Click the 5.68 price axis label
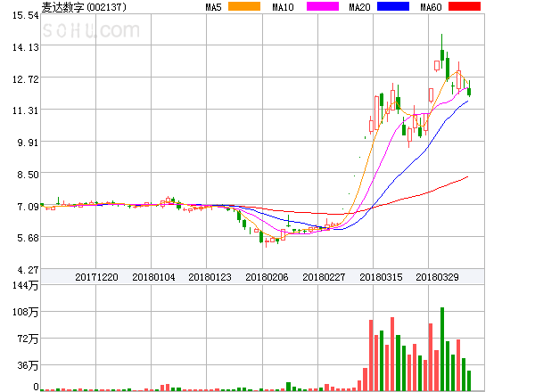 click(x=28, y=238)
